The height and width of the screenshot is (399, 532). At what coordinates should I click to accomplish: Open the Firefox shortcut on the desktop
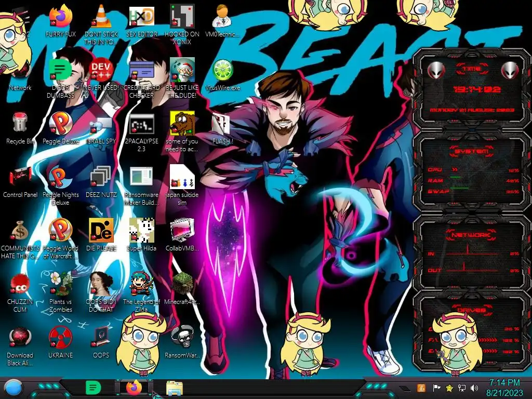(61, 16)
